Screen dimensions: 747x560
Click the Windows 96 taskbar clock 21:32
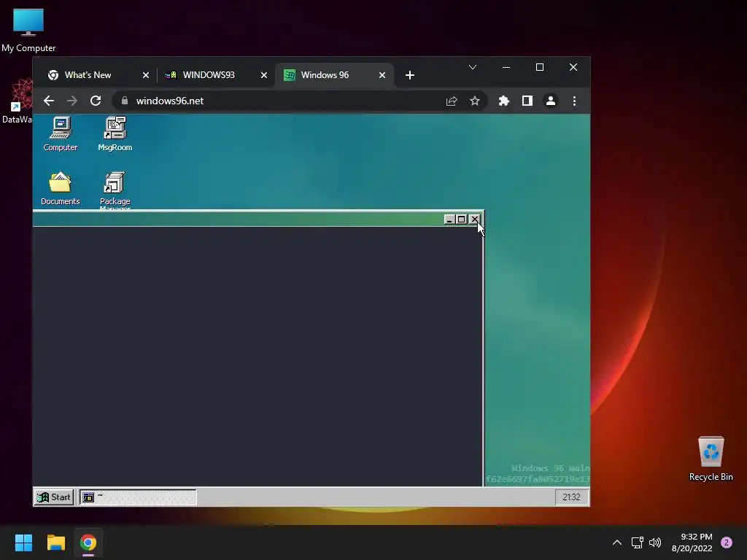coord(571,497)
